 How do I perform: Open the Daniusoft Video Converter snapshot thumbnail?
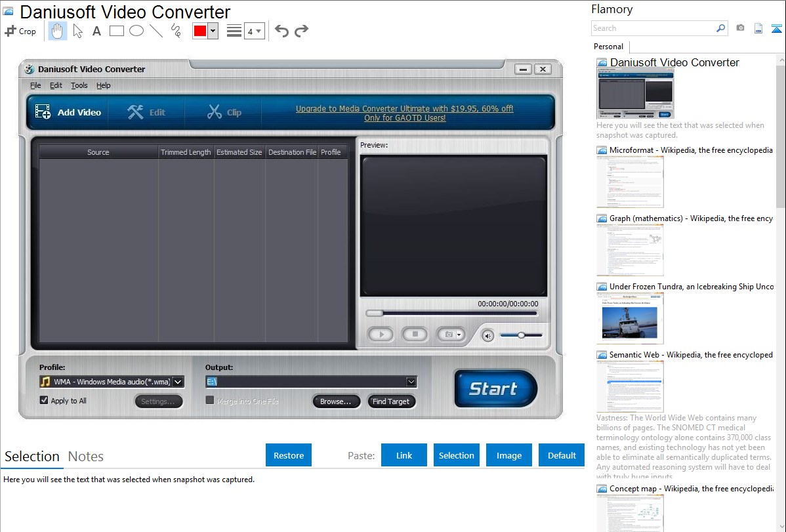(x=635, y=93)
